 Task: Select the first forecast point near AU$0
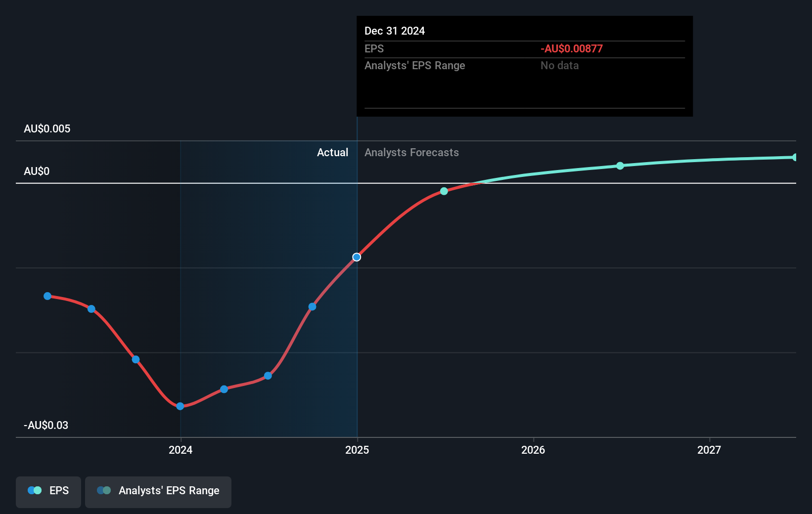pyautogui.click(x=444, y=191)
